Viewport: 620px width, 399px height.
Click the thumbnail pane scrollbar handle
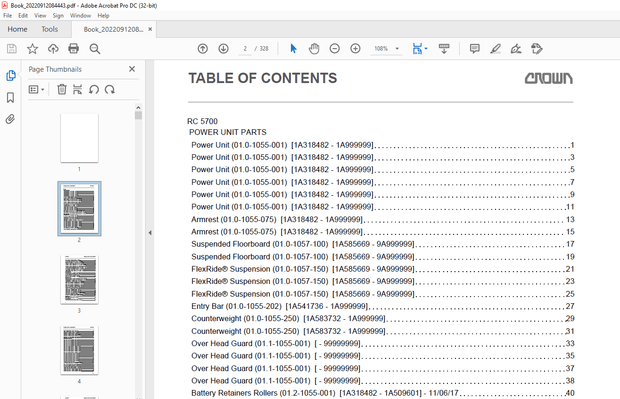tap(138, 115)
